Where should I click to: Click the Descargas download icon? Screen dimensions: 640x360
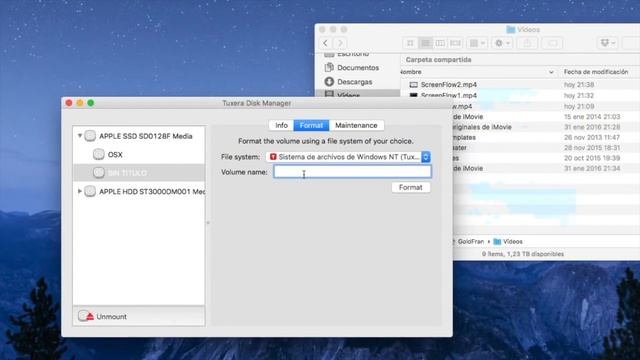tap(329, 82)
